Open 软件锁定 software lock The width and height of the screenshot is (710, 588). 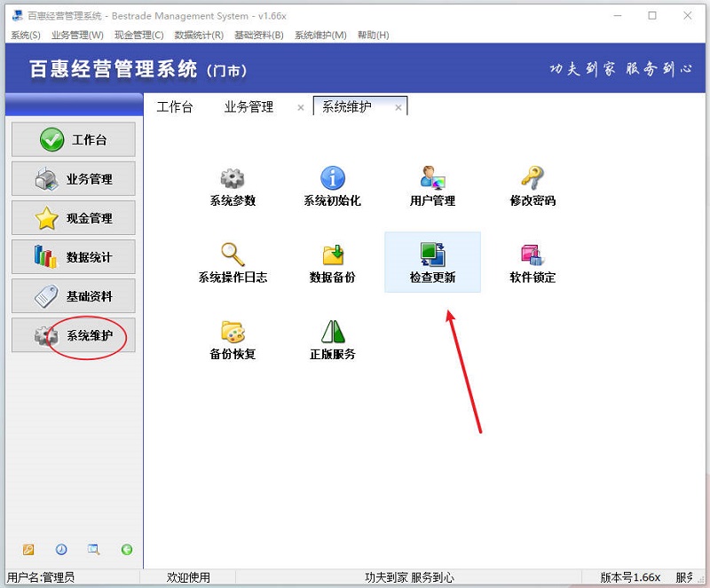(x=531, y=262)
